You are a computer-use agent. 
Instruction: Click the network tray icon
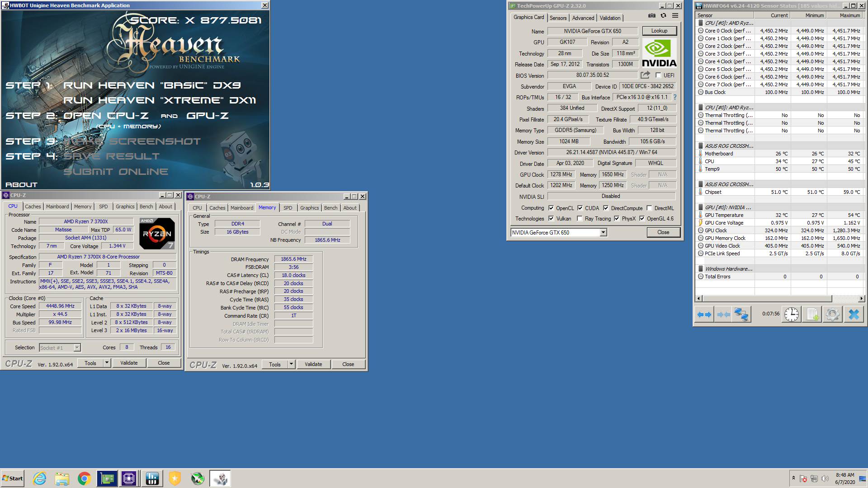click(814, 479)
